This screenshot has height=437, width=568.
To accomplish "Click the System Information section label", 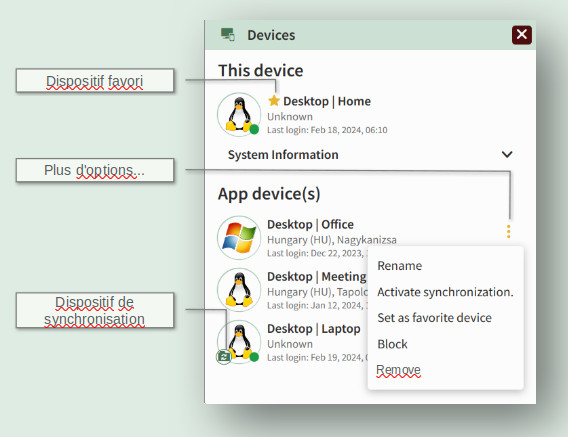I will [283, 155].
